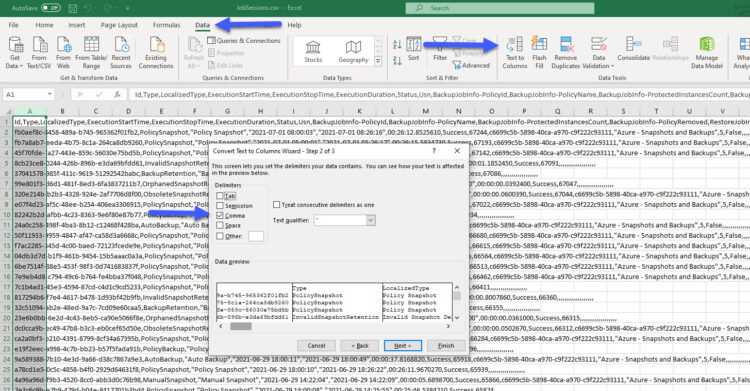Click Remove Duplicates
The height and width of the screenshot is (391, 750).
[x=565, y=52]
